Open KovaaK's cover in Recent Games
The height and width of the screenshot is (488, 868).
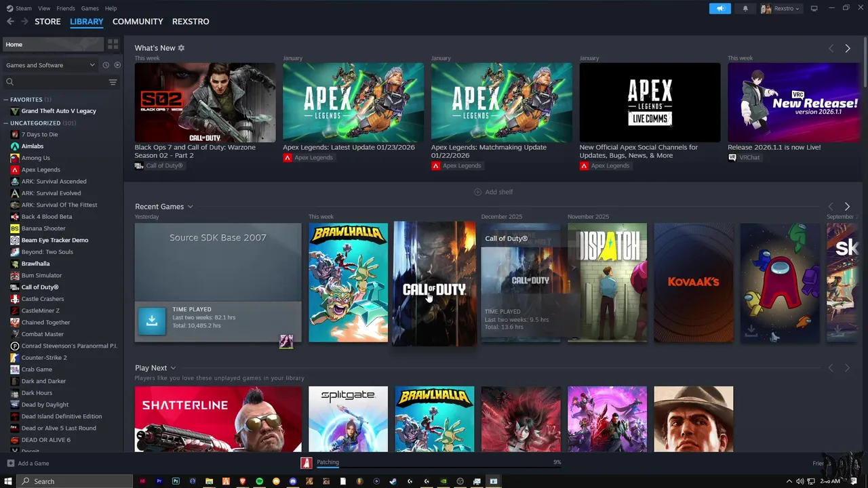click(x=693, y=283)
